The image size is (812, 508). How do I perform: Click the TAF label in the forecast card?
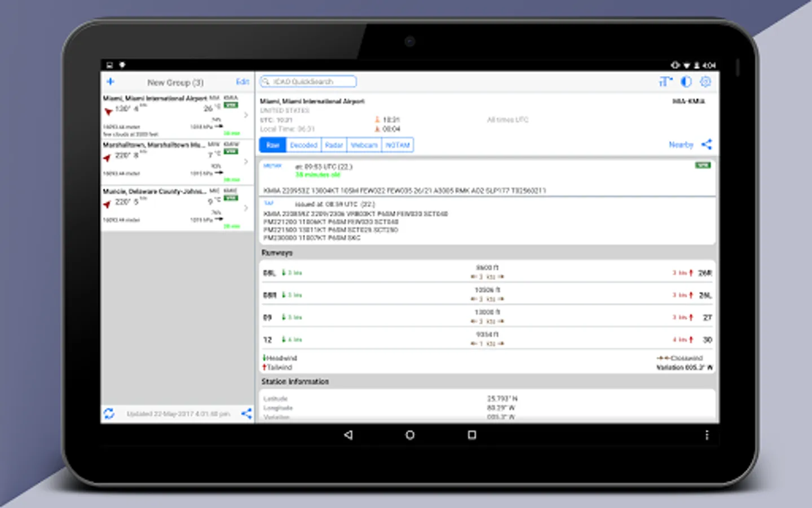(268, 203)
